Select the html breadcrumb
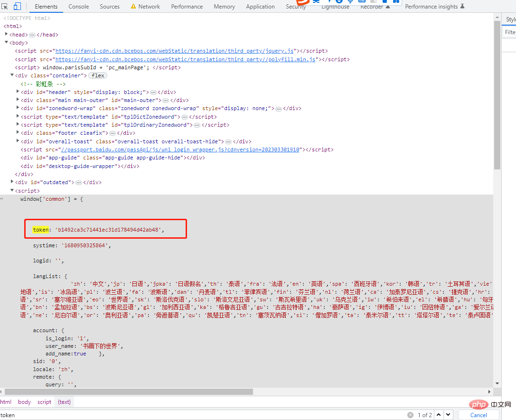The height and width of the screenshot is (420, 516). pyautogui.click(x=6, y=402)
